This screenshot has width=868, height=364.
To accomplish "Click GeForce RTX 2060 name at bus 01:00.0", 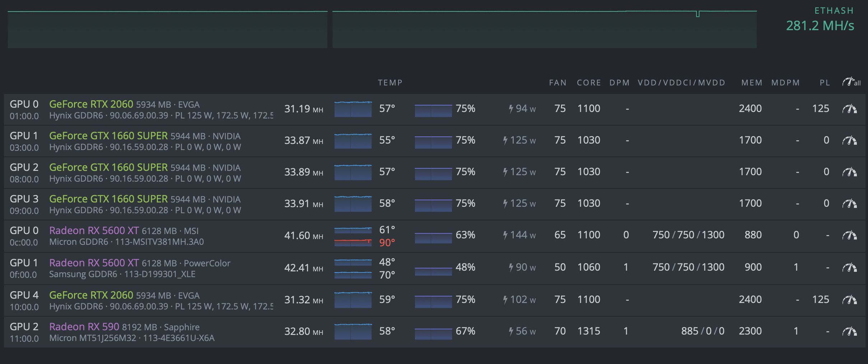I will (x=91, y=104).
